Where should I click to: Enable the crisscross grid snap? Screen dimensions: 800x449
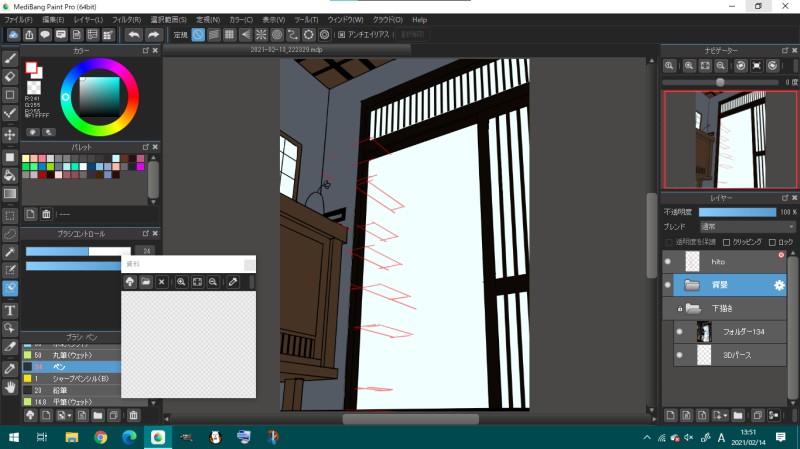[x=230, y=35]
